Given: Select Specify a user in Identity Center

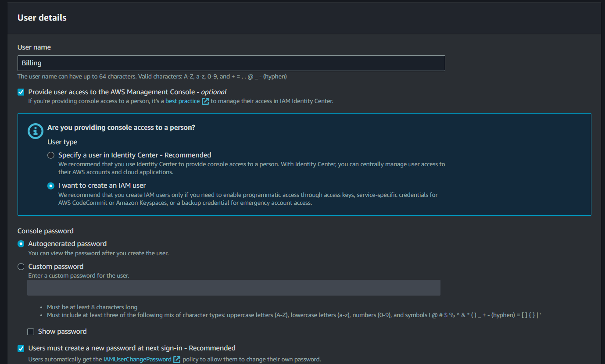Looking at the screenshot, I should click(x=51, y=155).
